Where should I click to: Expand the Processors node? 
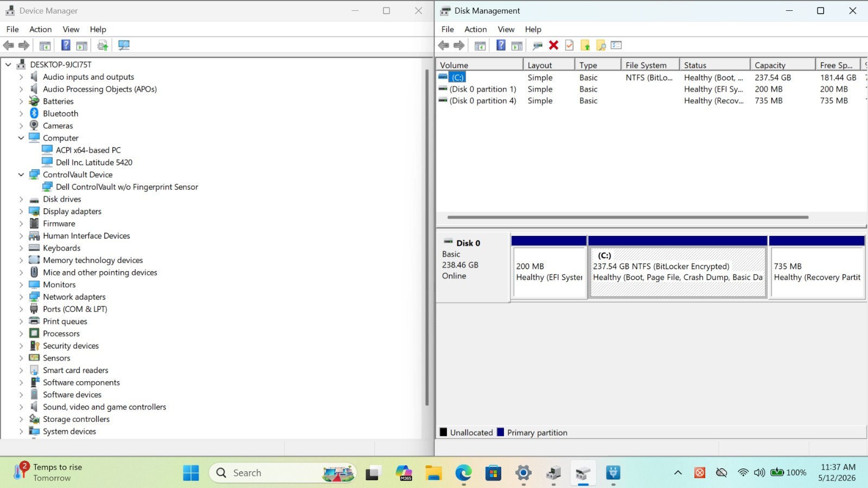21,333
